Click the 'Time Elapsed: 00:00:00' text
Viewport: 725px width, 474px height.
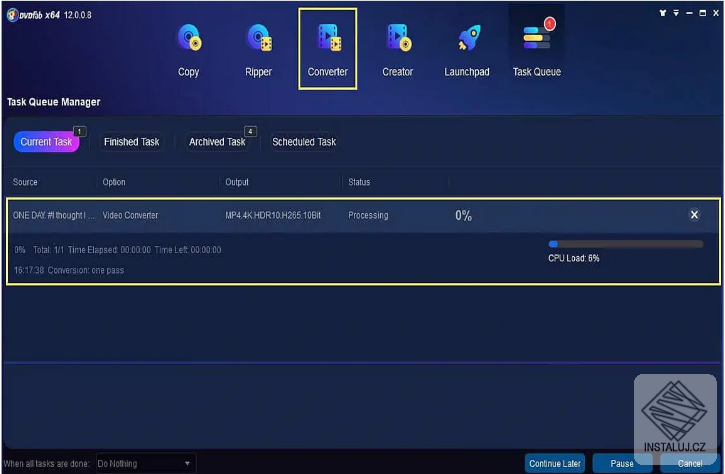(x=109, y=250)
